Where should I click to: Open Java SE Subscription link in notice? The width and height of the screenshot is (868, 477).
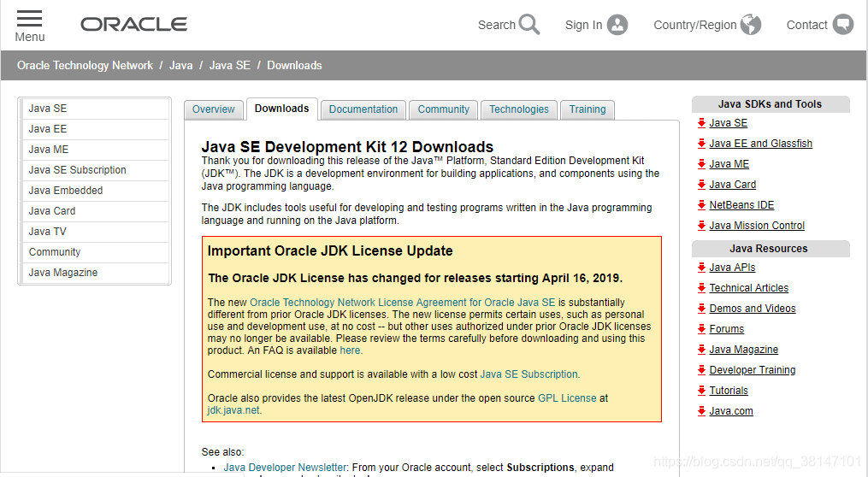pos(528,374)
